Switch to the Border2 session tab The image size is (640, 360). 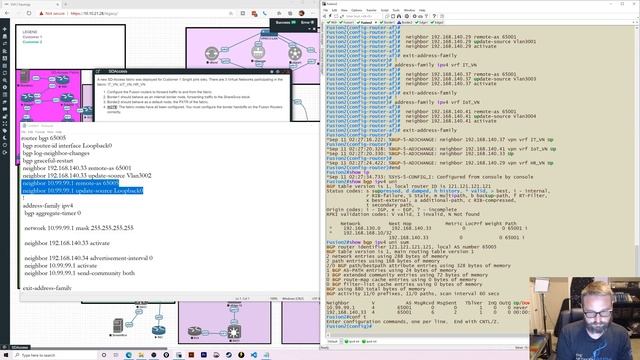pyautogui.click(x=405, y=22)
